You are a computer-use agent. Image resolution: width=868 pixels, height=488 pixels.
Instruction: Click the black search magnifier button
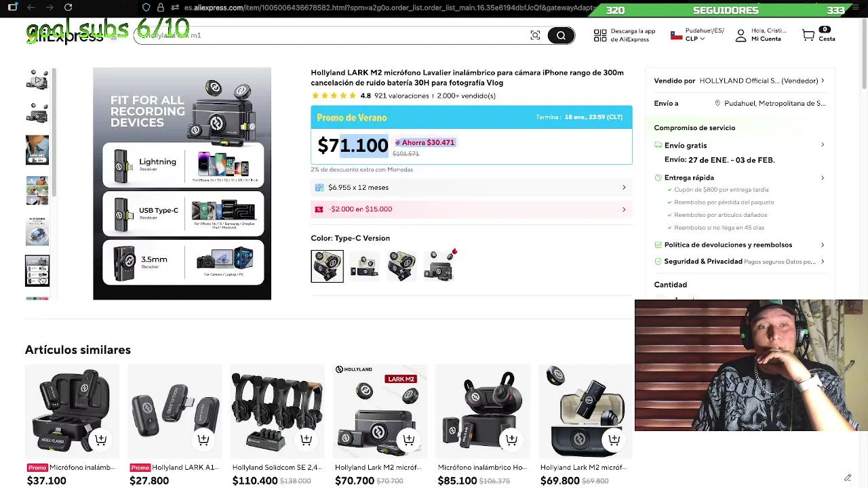[561, 35]
